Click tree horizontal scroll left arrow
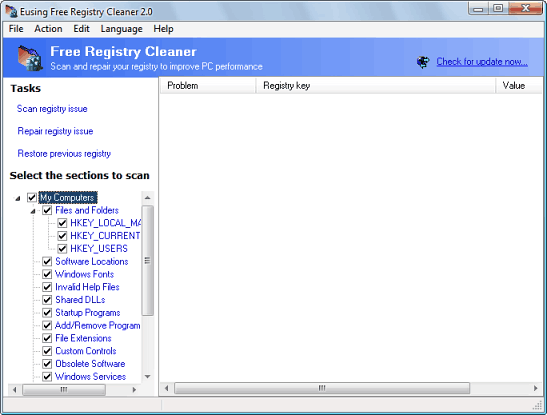 15,390
